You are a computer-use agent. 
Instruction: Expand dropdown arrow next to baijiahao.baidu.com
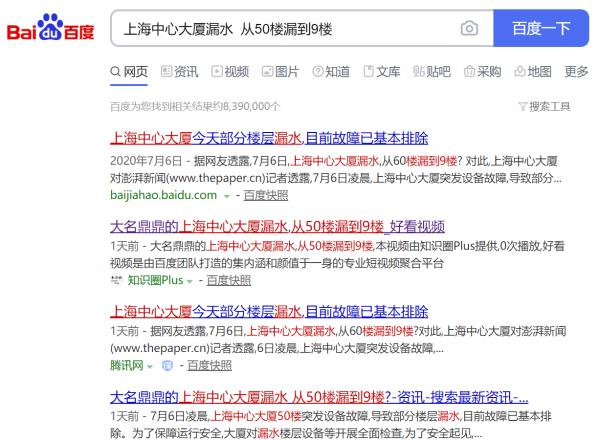pos(227,196)
